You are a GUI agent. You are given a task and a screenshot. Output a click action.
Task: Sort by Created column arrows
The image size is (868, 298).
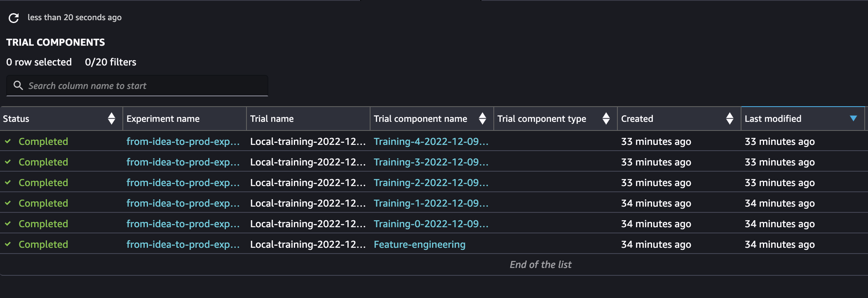pos(730,119)
